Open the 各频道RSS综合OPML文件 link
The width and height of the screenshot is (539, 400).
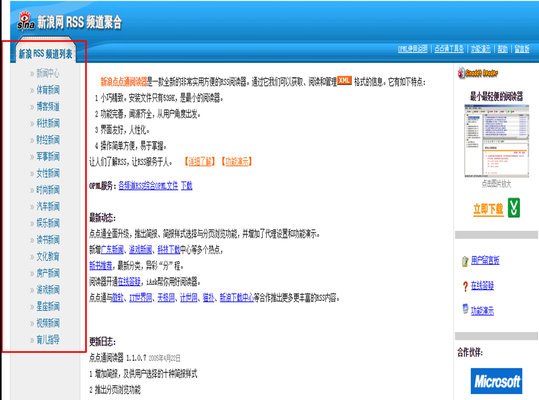[148, 186]
